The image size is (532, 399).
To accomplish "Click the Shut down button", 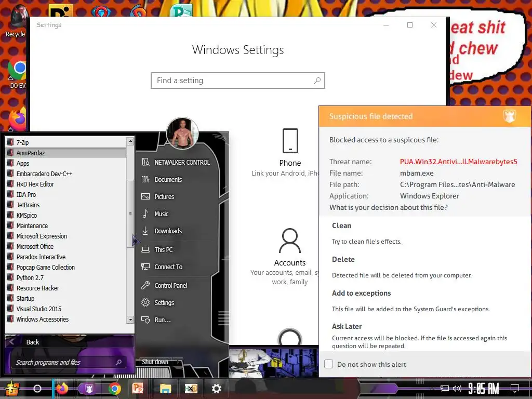I will click(x=155, y=362).
